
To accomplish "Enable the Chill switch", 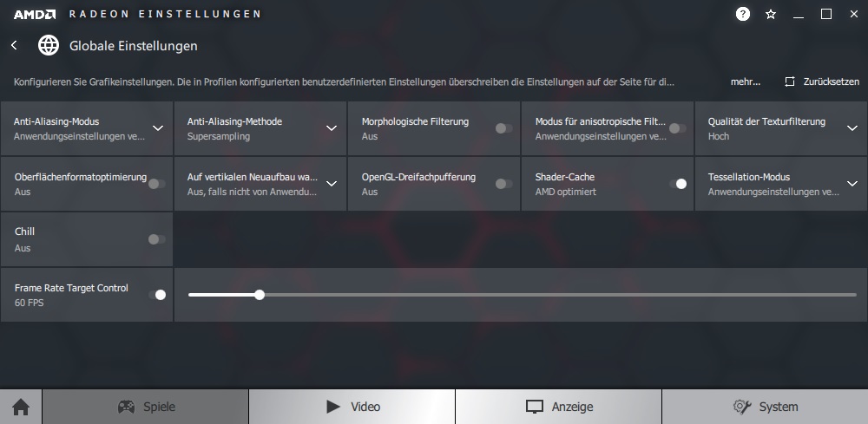I will (x=156, y=239).
